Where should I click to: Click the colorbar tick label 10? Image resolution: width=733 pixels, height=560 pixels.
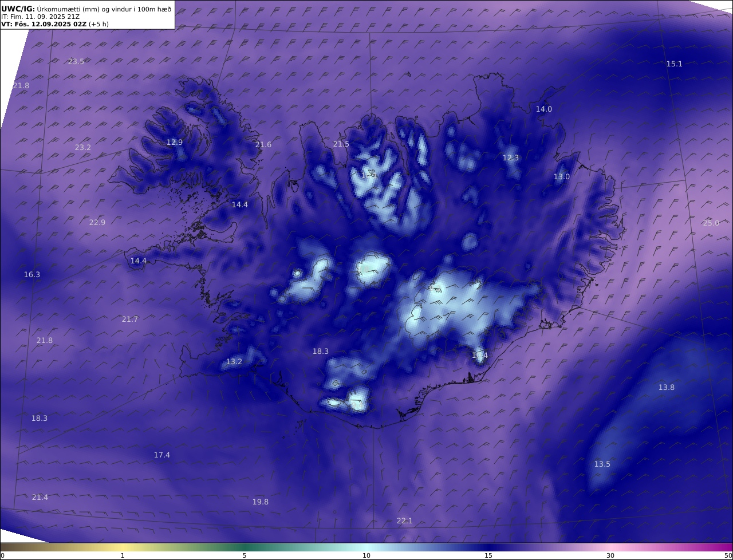[x=366, y=555]
